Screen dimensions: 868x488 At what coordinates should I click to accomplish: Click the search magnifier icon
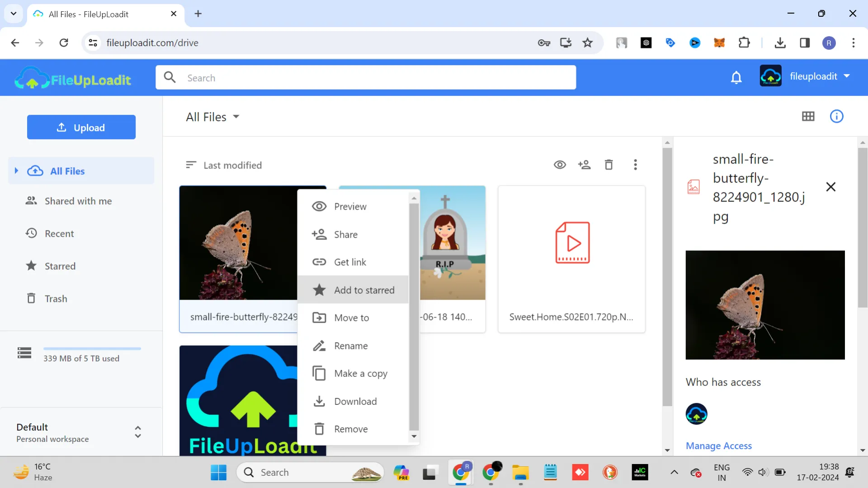(170, 78)
